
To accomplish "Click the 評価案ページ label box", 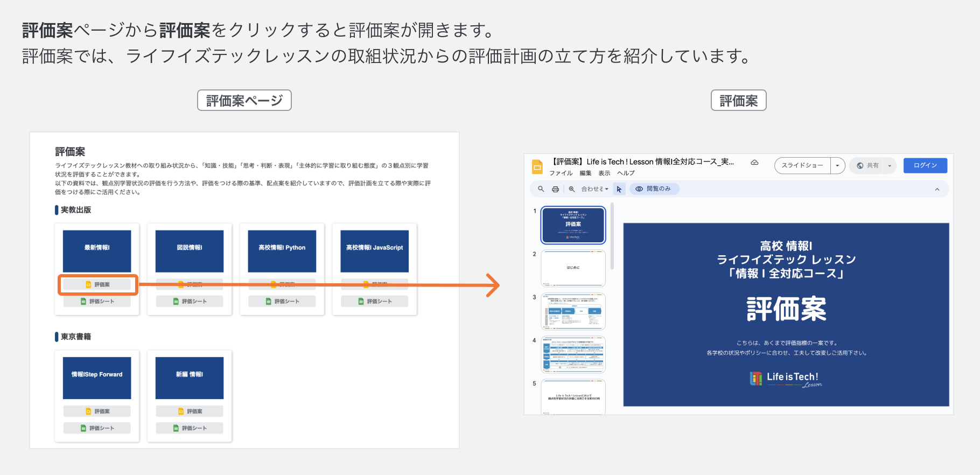I will coord(244,101).
